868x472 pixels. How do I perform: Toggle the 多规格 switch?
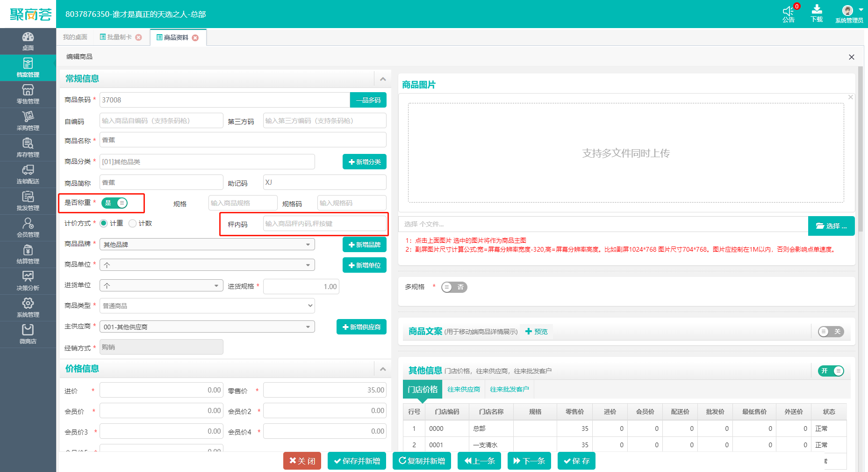pos(454,287)
